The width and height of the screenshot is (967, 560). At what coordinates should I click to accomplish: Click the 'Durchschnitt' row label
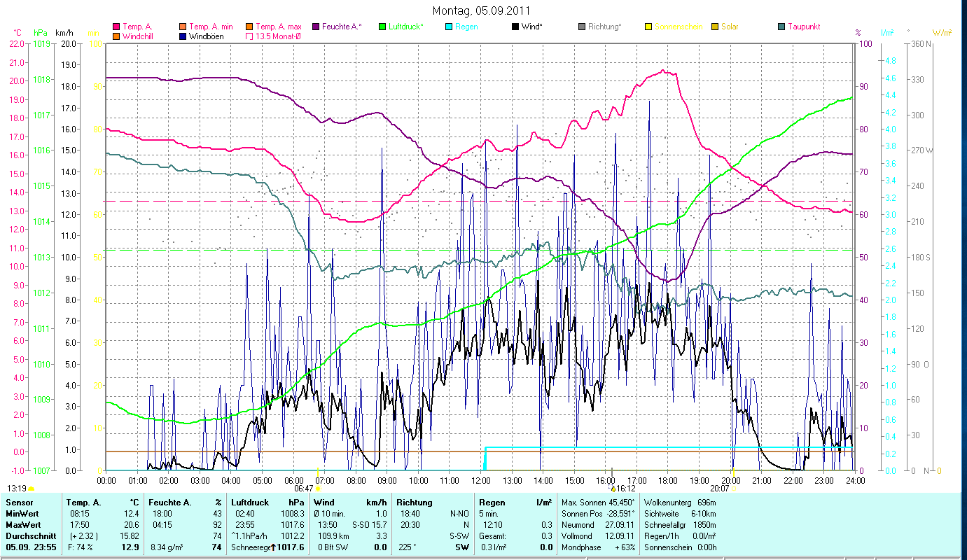[31, 535]
